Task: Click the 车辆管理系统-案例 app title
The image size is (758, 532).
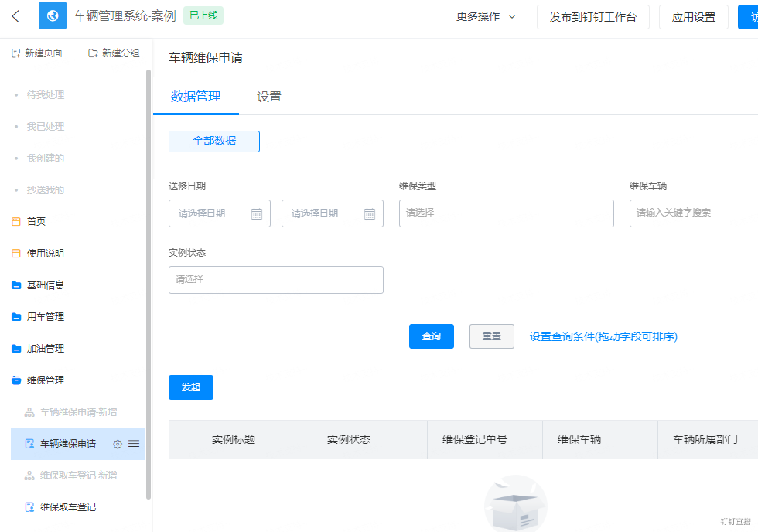Action: [x=125, y=16]
